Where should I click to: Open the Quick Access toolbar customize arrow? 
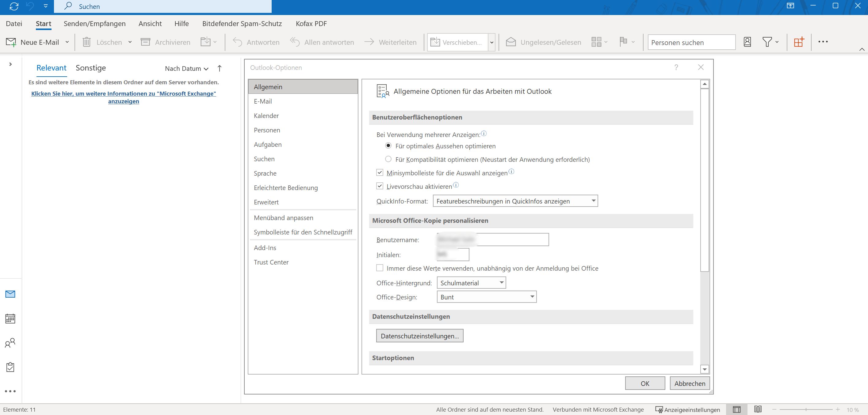point(45,6)
